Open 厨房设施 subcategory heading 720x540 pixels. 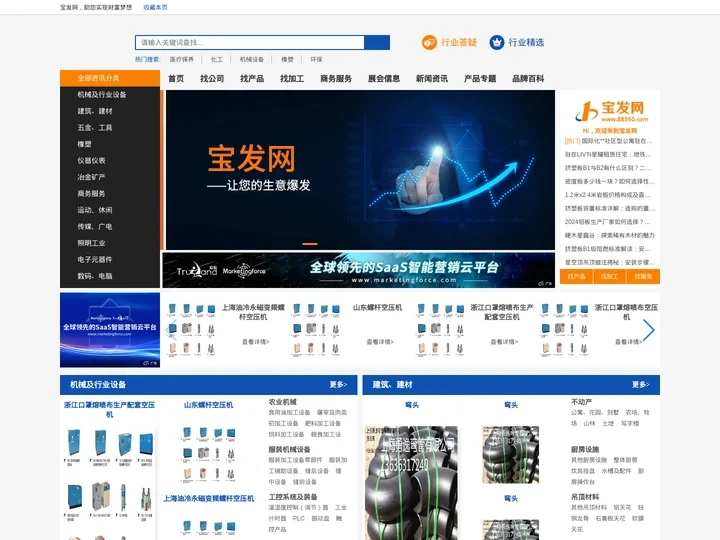(x=585, y=449)
